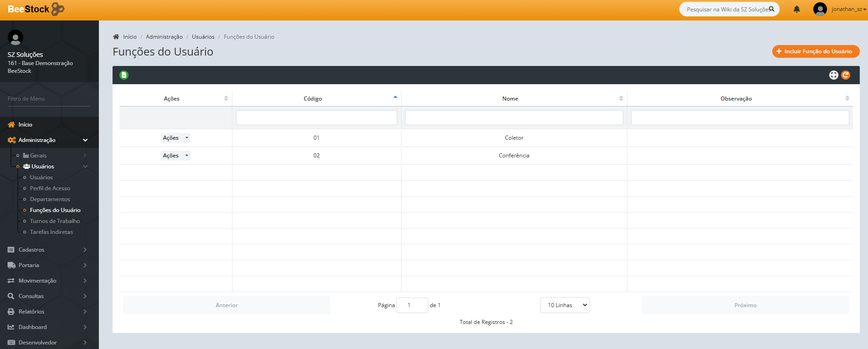Viewport: 868px width, 349px height.
Task: Click the search magnifier icon in Wiki box
Action: 772,9
